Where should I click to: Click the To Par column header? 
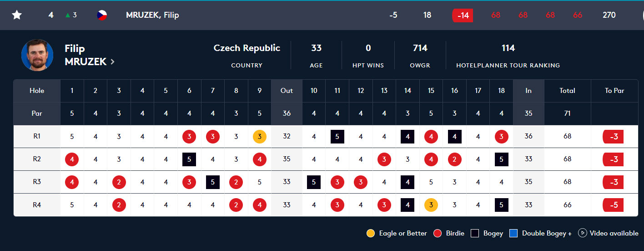point(614,90)
